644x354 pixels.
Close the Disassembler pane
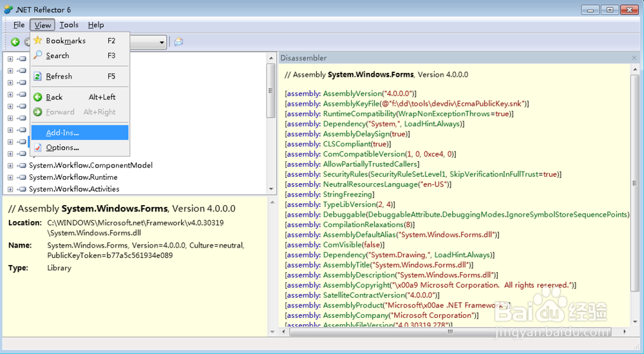pos(634,58)
